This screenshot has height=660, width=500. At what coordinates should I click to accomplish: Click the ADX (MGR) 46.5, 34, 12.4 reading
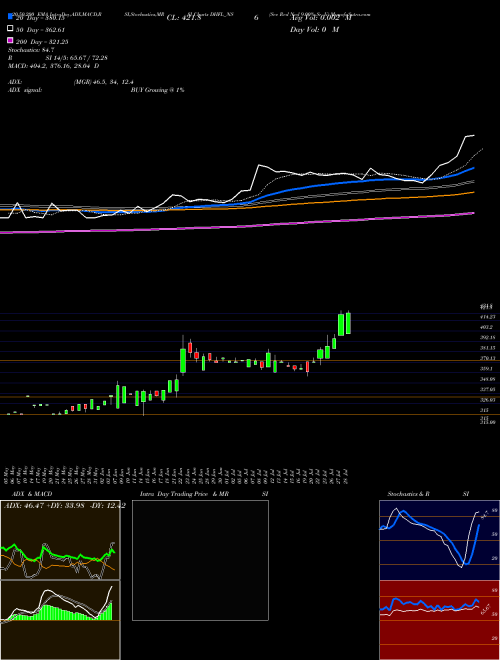point(71,82)
